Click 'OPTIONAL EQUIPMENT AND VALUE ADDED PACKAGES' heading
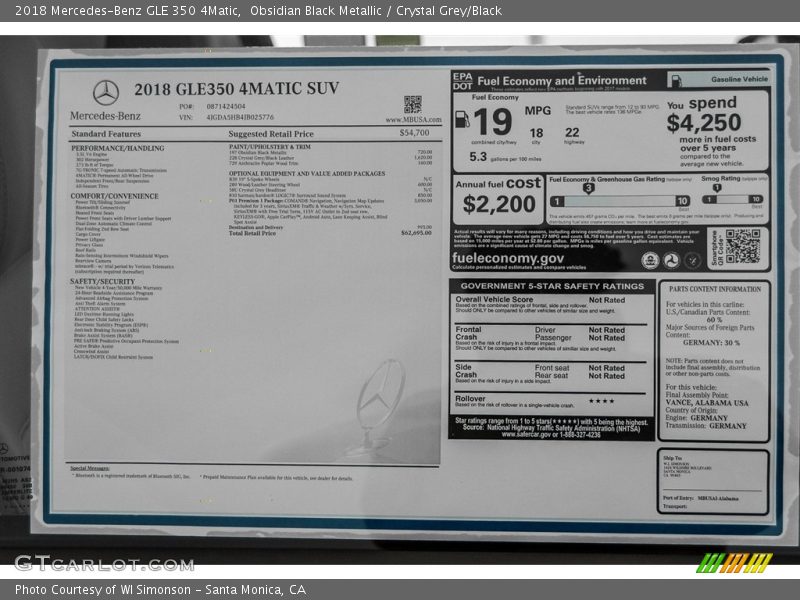The width and height of the screenshot is (800, 600). coord(307,173)
